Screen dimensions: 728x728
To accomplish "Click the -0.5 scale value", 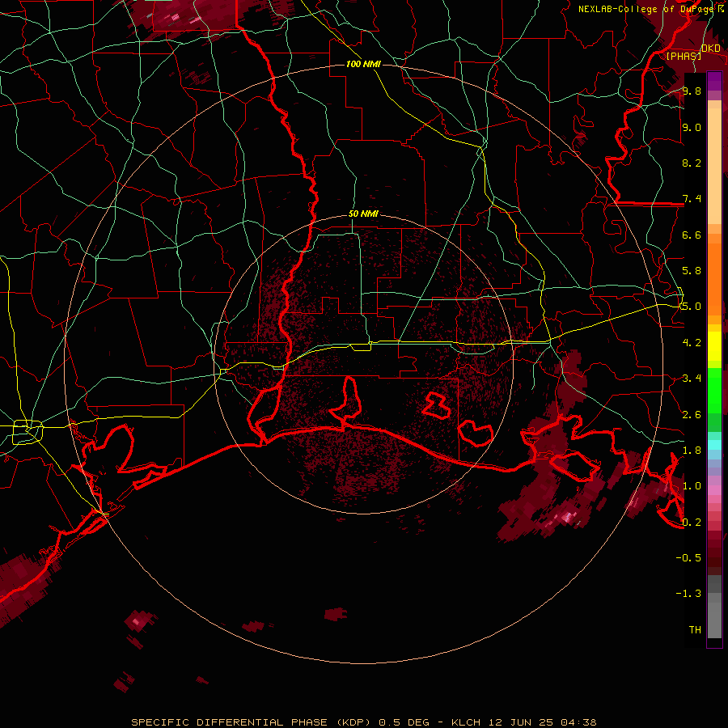I will click(688, 558).
